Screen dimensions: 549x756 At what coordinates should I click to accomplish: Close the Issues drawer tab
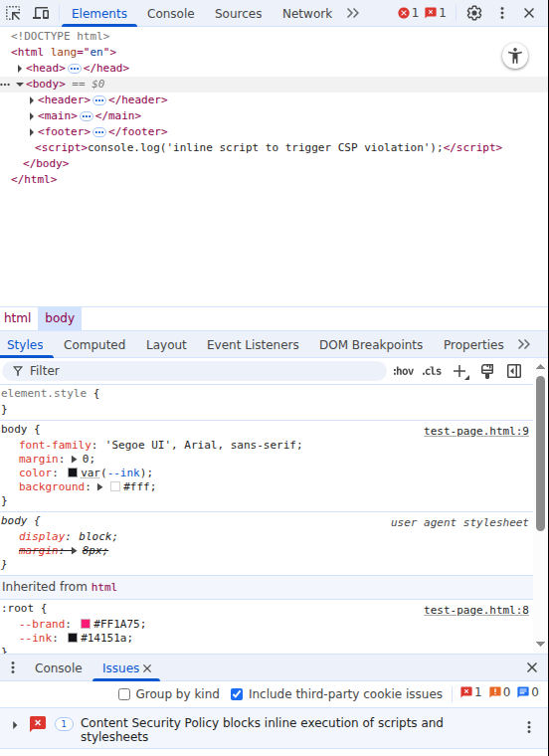[147, 668]
